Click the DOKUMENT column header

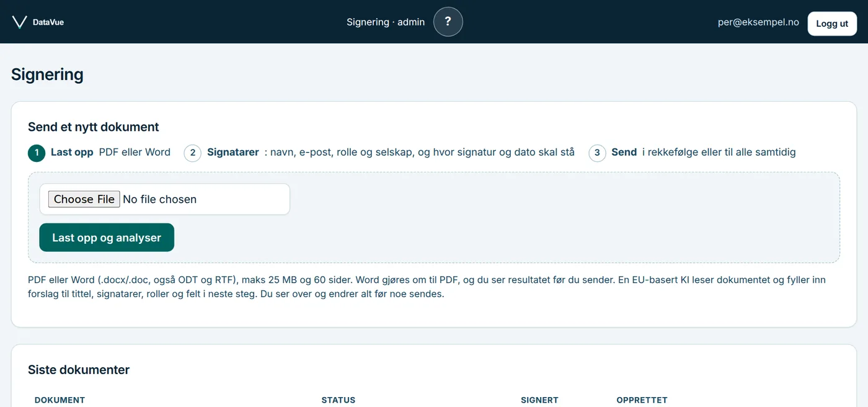(x=60, y=400)
